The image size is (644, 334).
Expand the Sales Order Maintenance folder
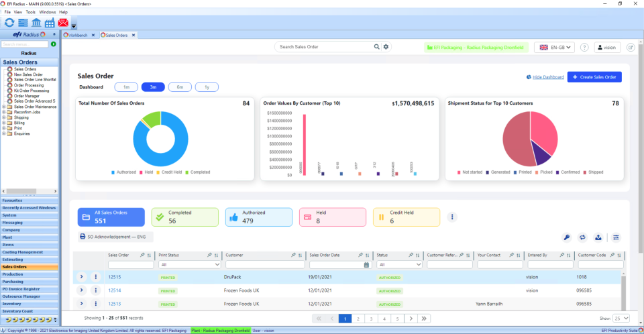[x=4, y=107]
